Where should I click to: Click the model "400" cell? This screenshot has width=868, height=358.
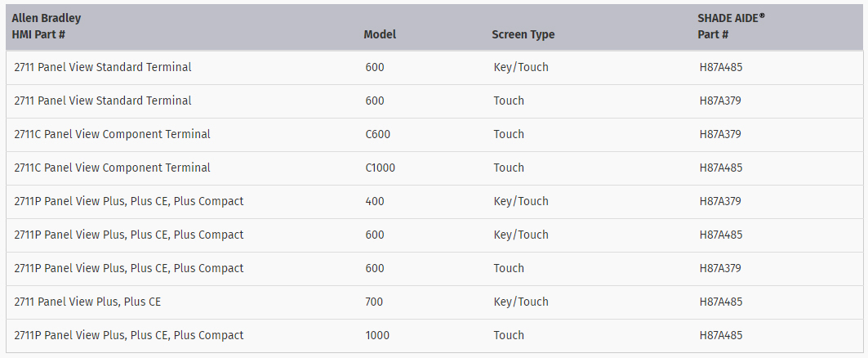[x=375, y=201]
